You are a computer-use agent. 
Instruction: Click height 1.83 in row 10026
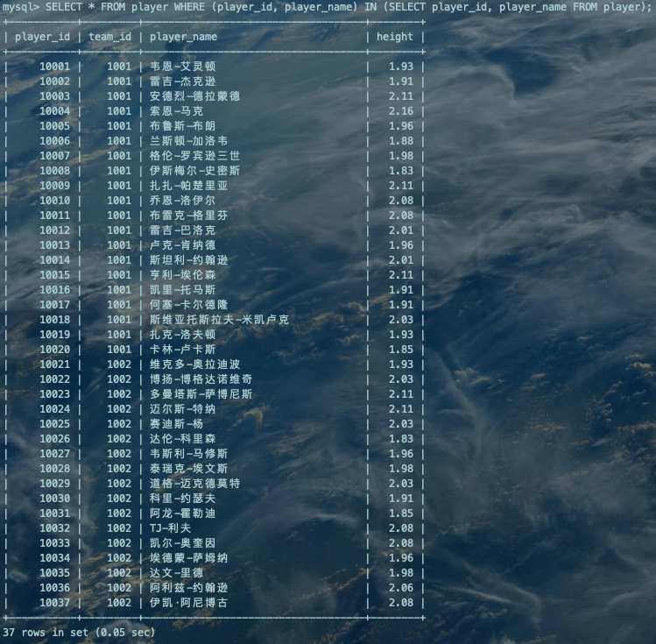pyautogui.click(x=401, y=439)
